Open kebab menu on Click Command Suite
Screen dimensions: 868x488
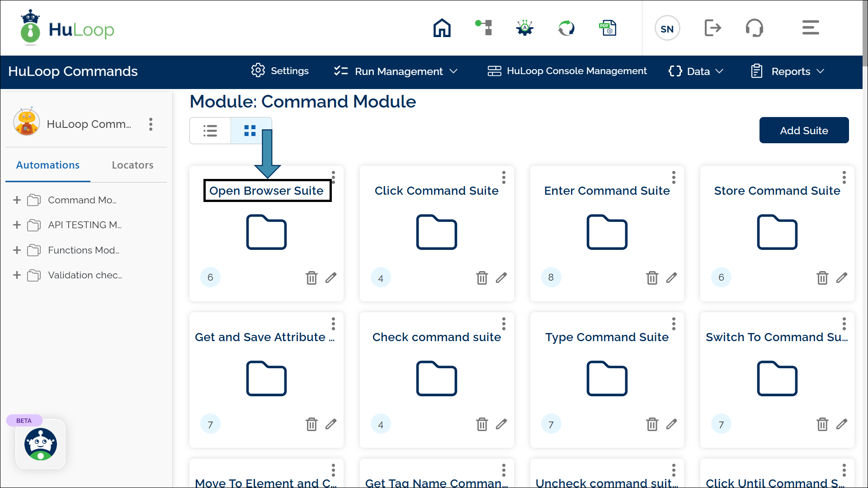point(504,177)
